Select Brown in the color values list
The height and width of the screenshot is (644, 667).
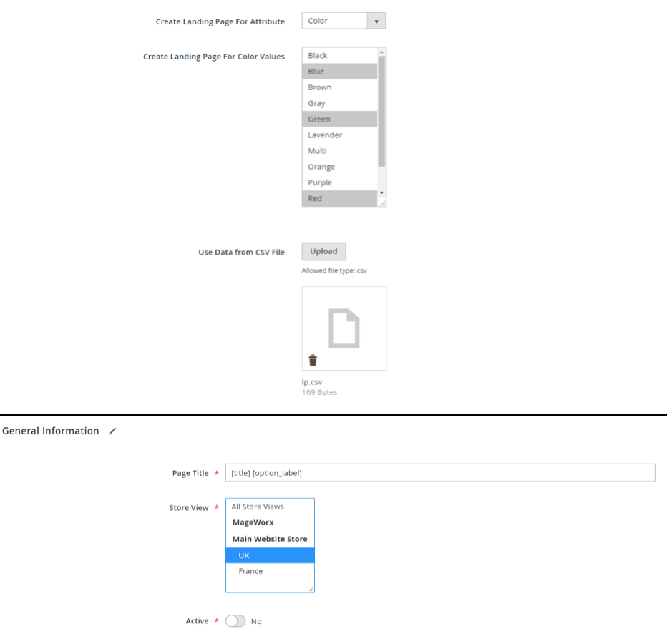[x=339, y=87]
